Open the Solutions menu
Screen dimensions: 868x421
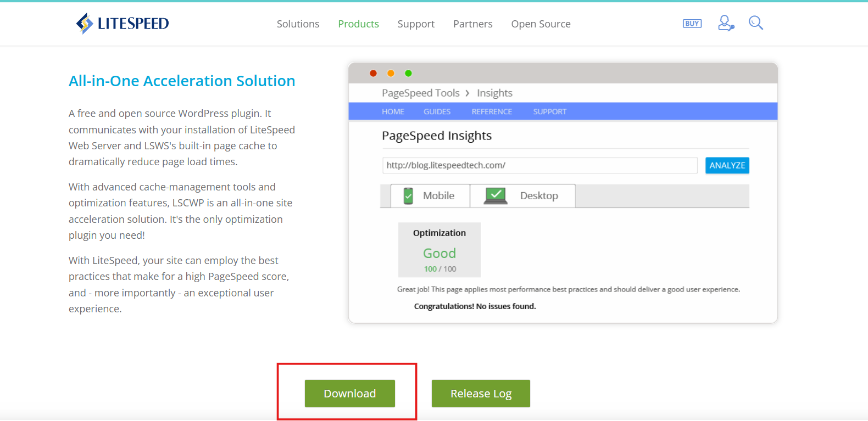click(298, 24)
